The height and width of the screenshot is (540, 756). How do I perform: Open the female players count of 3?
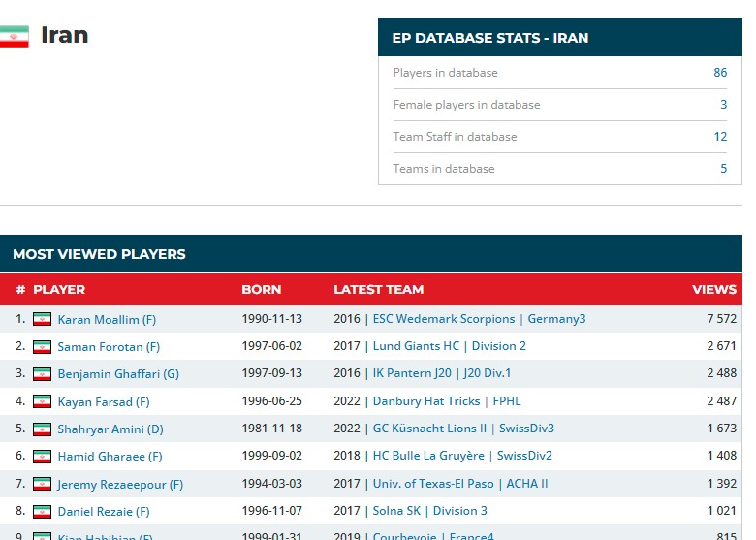pos(723,104)
